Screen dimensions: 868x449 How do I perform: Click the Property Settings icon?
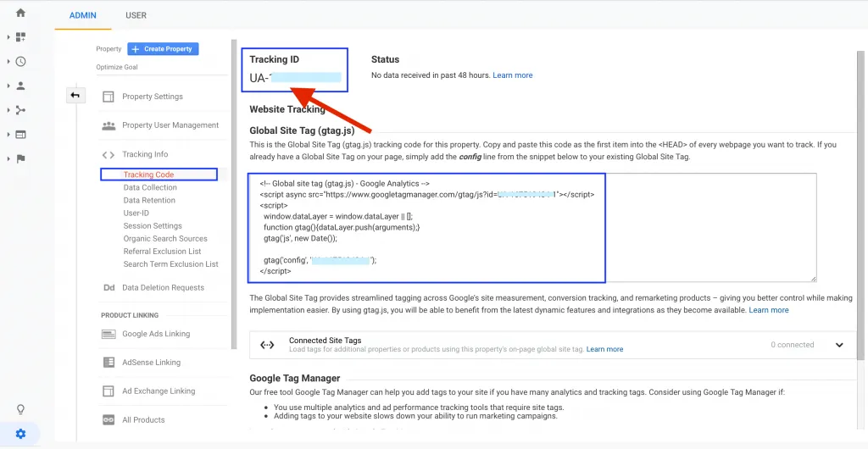tap(108, 97)
